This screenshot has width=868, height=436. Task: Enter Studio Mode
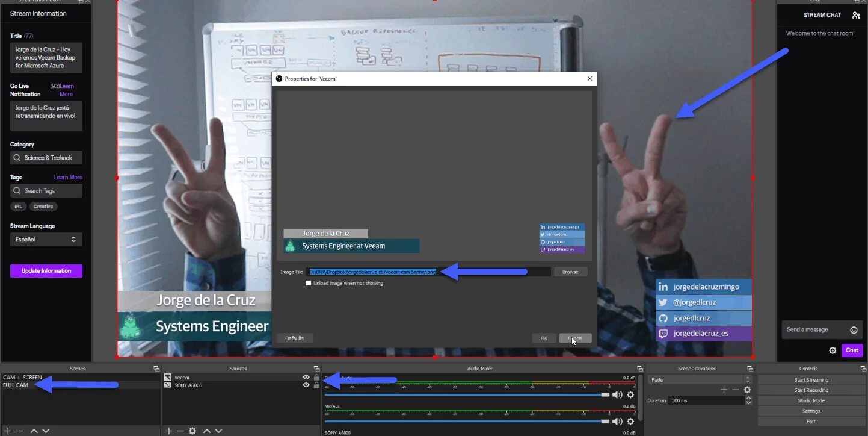point(811,400)
